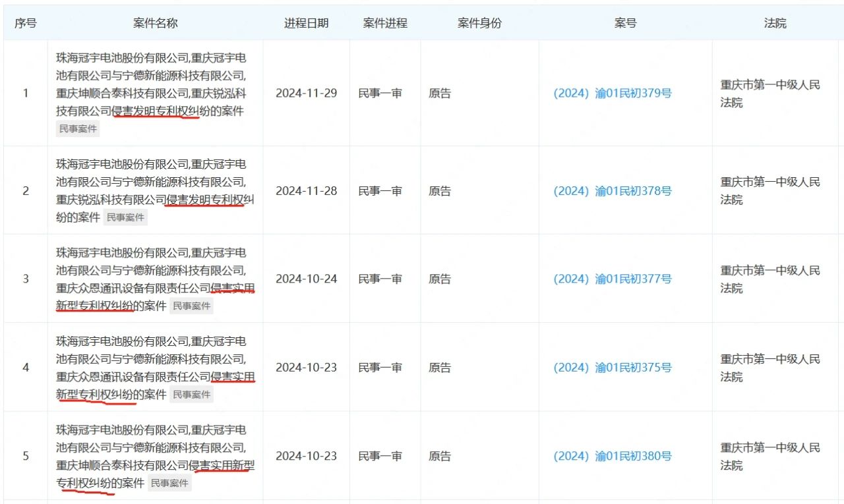The width and height of the screenshot is (844, 504).
Task: Select date cell 2024-11-28
Action: [x=307, y=191]
